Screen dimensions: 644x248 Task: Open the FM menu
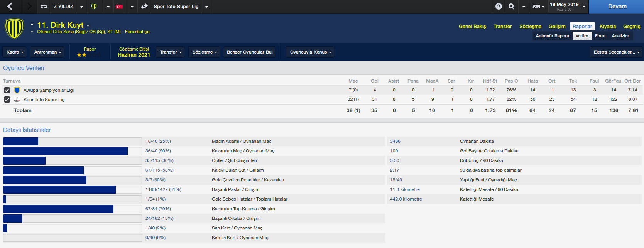pos(538,7)
